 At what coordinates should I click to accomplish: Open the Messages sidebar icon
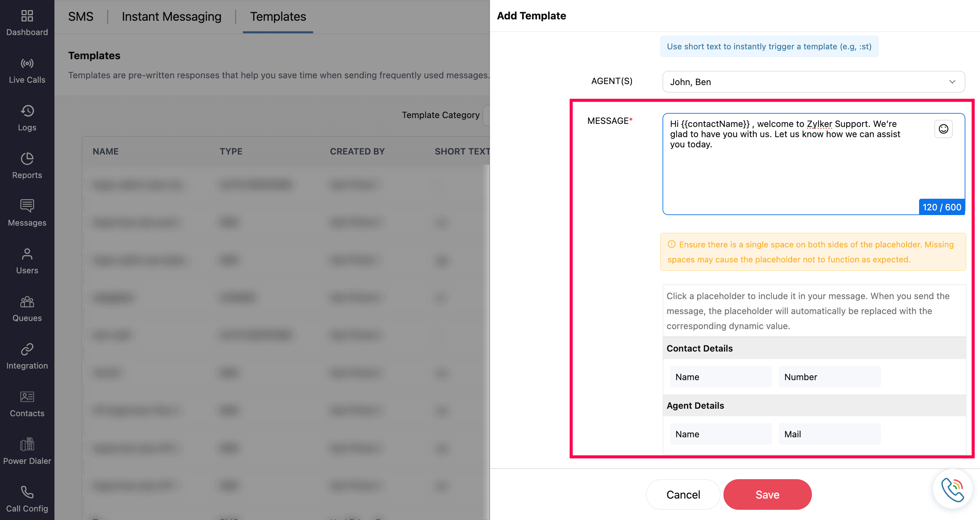pyautogui.click(x=27, y=206)
